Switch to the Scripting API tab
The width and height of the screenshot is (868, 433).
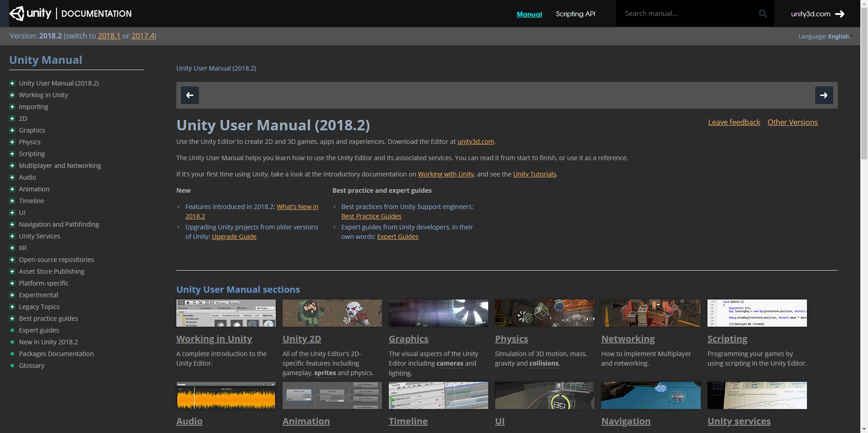(575, 14)
